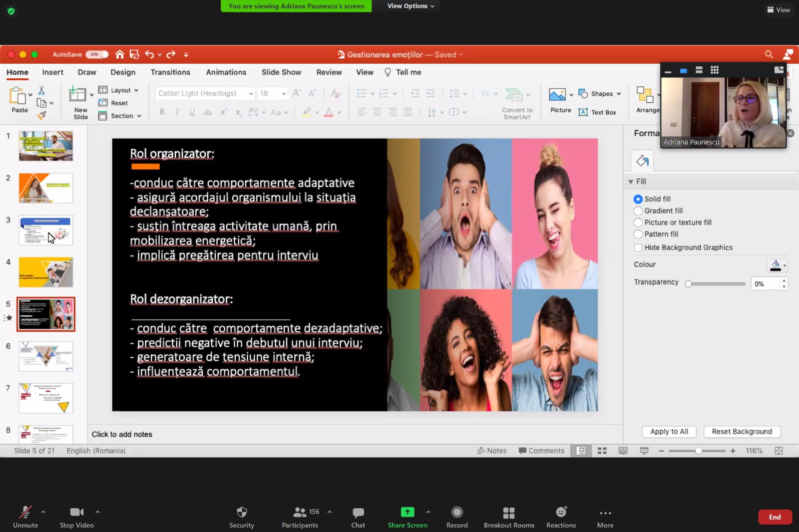Open the Slide Show tab
Screen dimensions: 799x532
281,72
